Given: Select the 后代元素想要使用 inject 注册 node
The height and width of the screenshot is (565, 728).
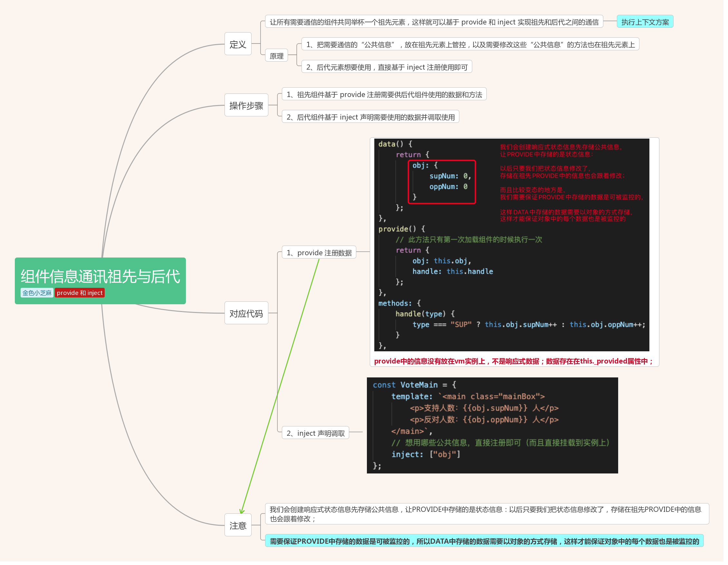Looking at the screenshot, I should point(387,67).
